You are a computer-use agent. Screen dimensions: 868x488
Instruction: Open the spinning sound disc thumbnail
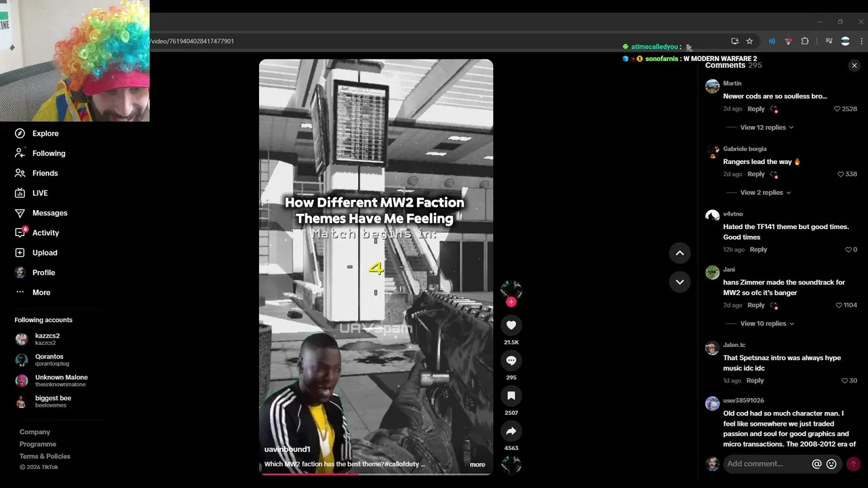(511, 465)
